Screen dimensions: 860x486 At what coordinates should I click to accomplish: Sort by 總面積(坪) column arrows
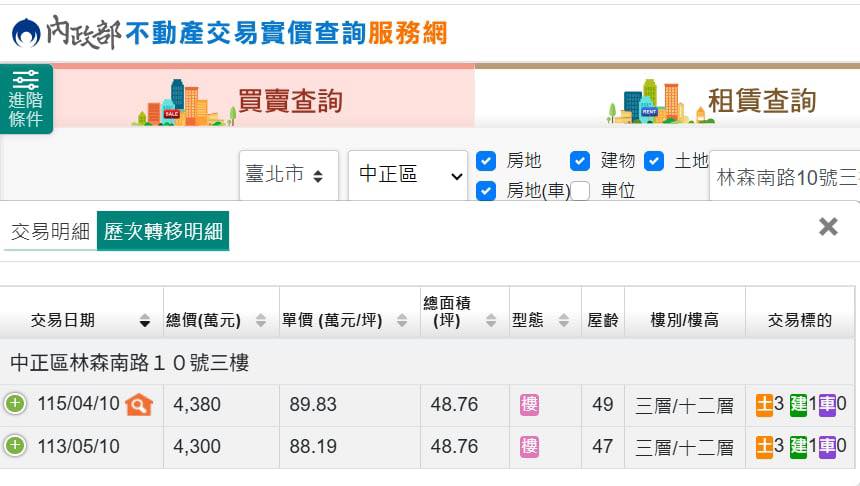(491, 320)
